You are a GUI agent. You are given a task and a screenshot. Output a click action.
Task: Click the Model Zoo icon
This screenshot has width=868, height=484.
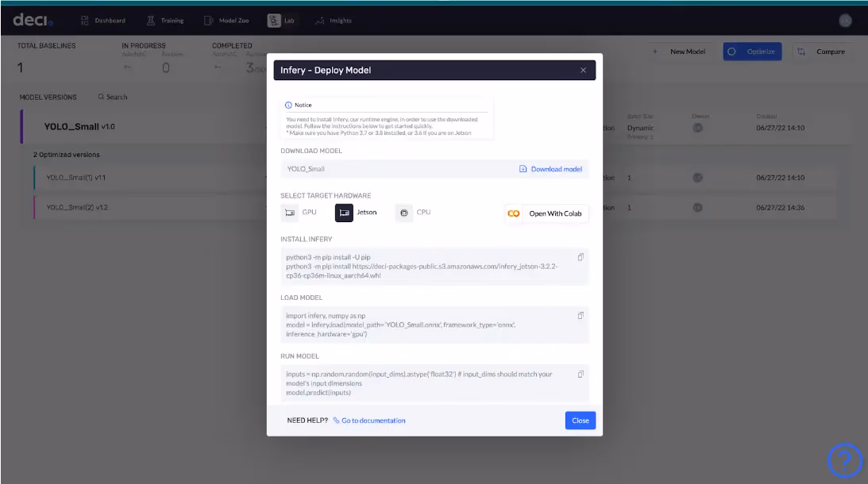(209, 21)
